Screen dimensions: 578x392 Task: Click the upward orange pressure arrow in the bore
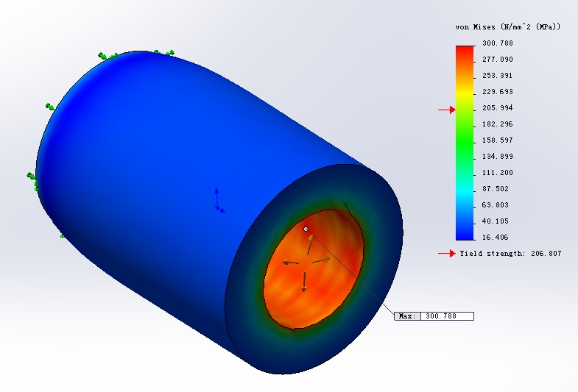click(311, 244)
